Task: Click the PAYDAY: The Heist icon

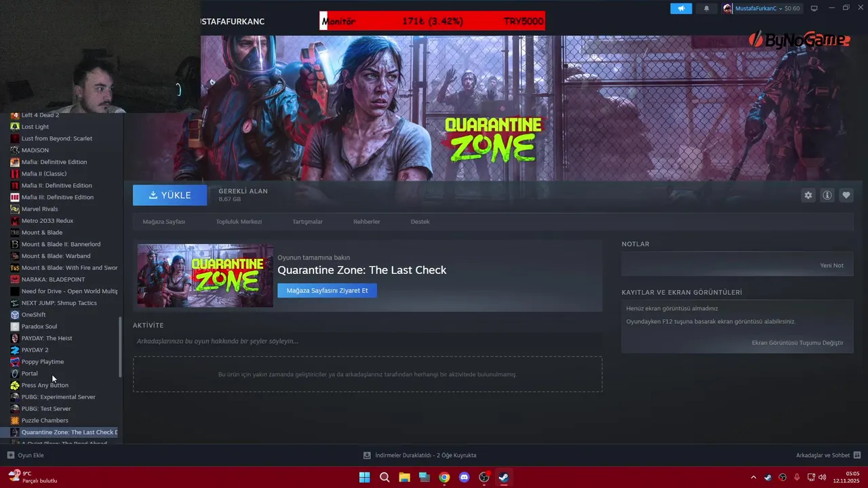Action: click(15, 338)
